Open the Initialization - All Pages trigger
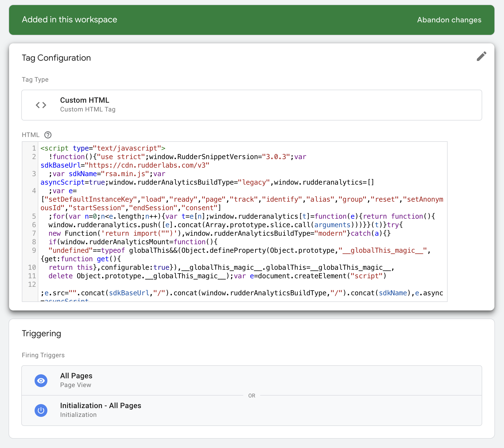This screenshot has width=504, height=448. [x=252, y=410]
